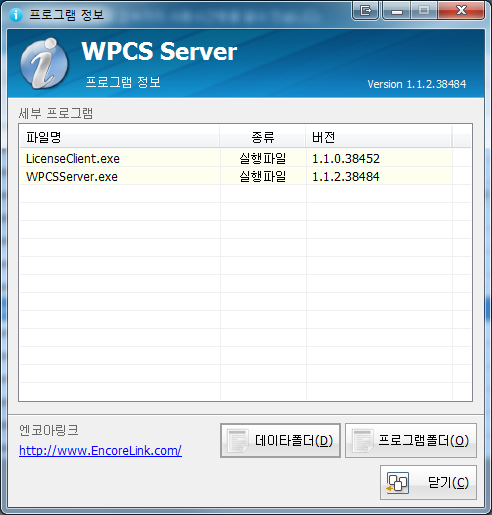Click the large info icon in banner

click(x=44, y=63)
